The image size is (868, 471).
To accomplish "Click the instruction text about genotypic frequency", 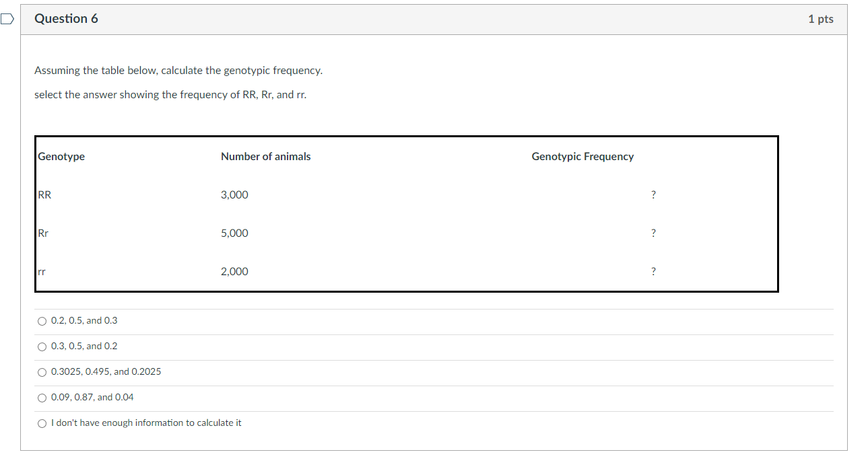I will (x=178, y=70).
